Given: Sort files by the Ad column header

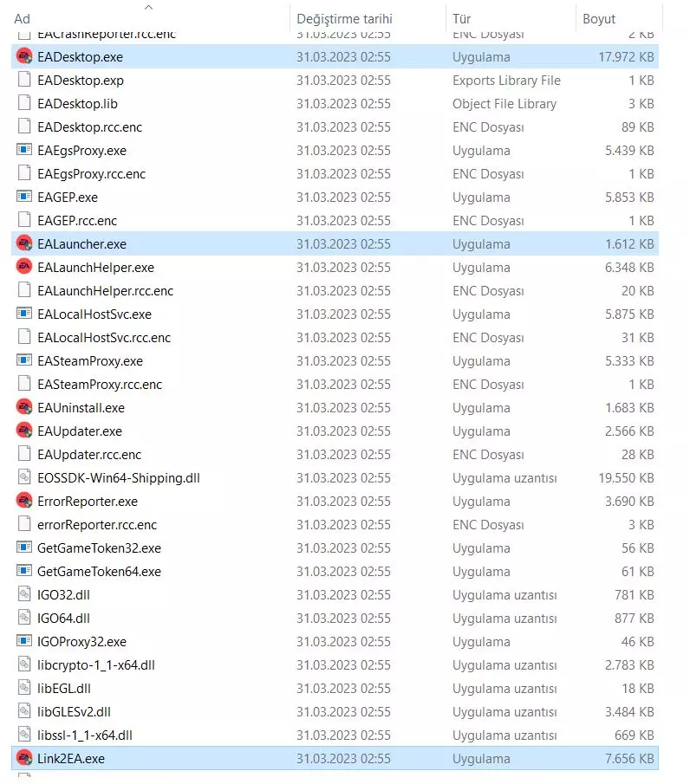Looking at the screenshot, I should [x=22, y=19].
